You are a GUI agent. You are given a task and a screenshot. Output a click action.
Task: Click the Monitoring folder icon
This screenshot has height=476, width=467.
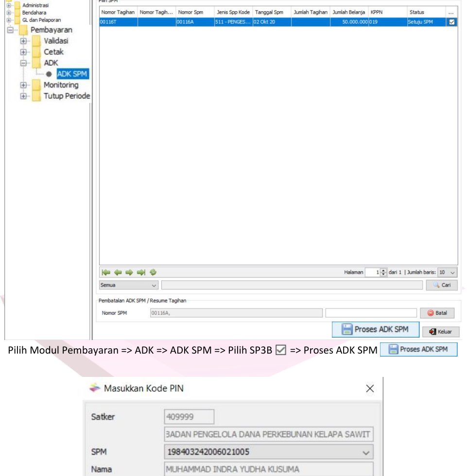(36, 85)
